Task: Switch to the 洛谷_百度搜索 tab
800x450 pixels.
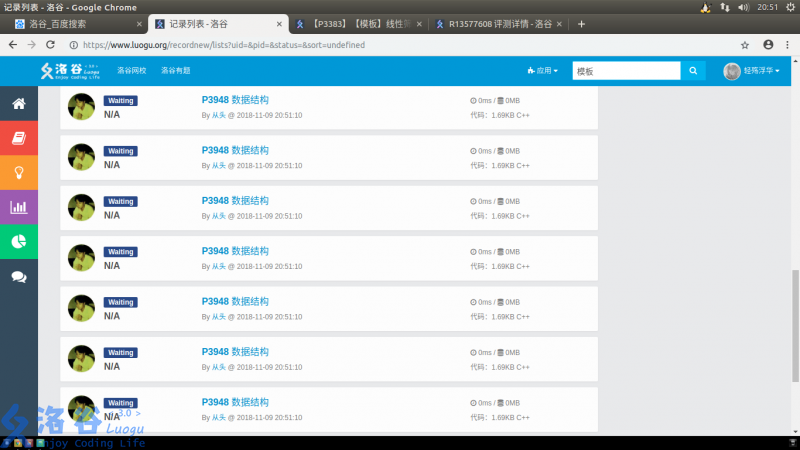Action: [x=70, y=23]
